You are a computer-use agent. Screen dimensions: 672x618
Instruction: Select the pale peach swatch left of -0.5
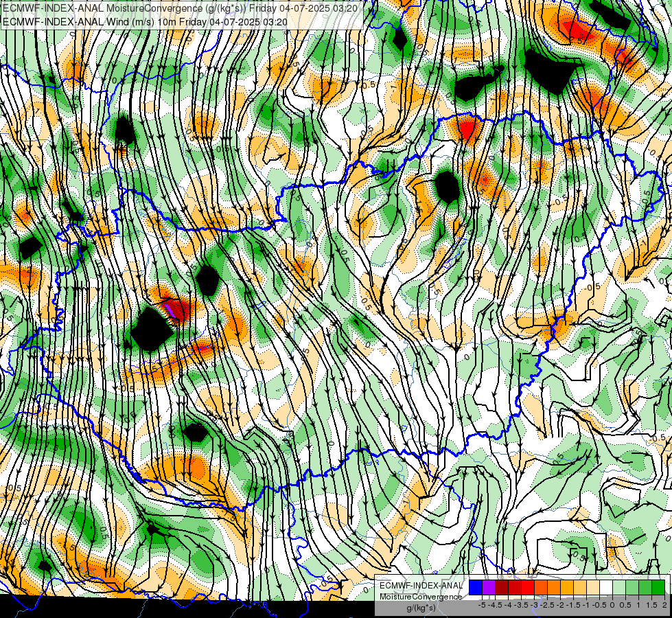593,588
